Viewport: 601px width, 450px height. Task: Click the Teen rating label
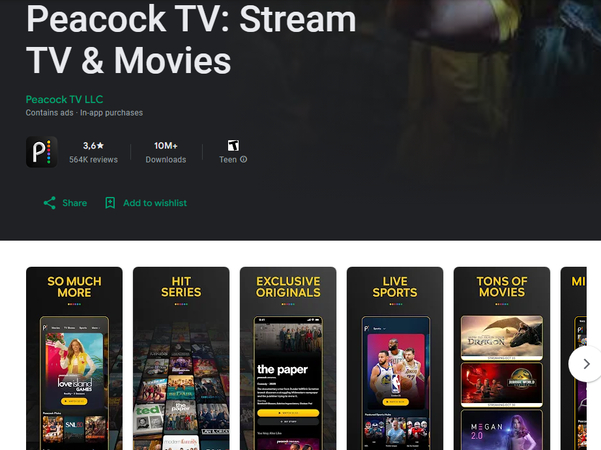coord(228,159)
